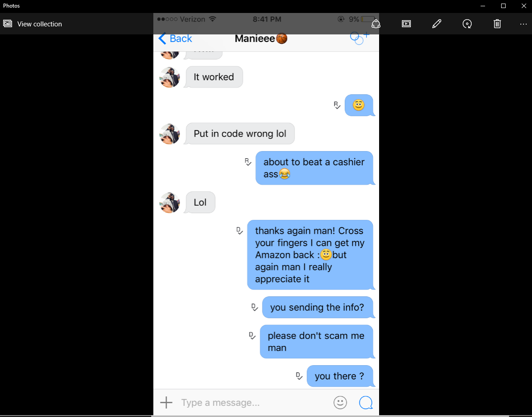The width and height of the screenshot is (532, 417).
Task: Tap the plus attachment icon
Action: (166, 403)
